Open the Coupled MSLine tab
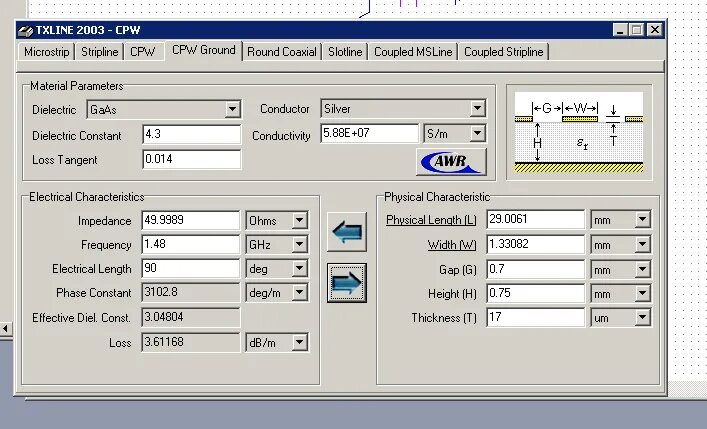Image resolution: width=707 pixels, height=429 pixels. (413, 52)
